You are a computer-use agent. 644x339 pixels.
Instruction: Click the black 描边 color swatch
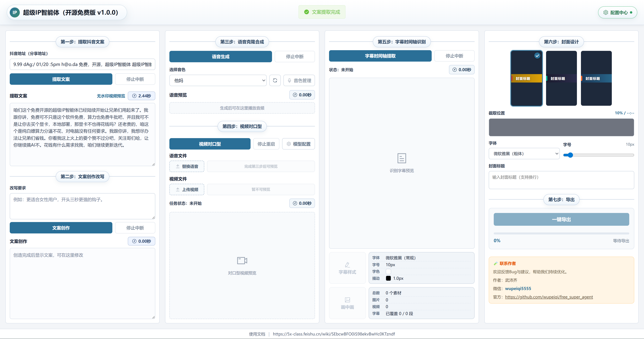coord(388,278)
